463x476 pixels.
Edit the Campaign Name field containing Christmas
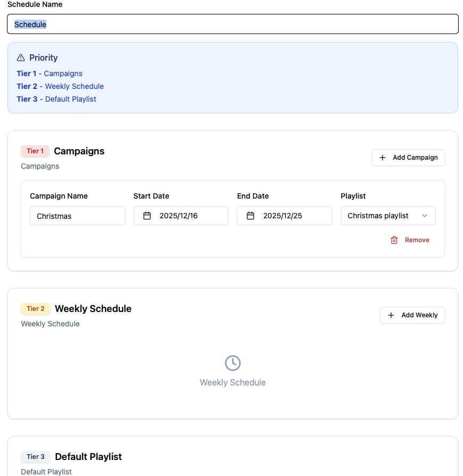pos(77,216)
